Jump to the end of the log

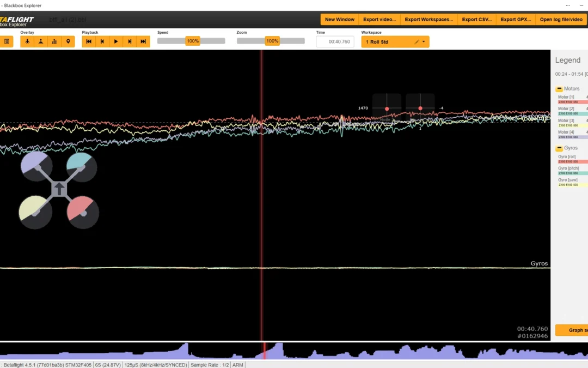[x=143, y=41]
